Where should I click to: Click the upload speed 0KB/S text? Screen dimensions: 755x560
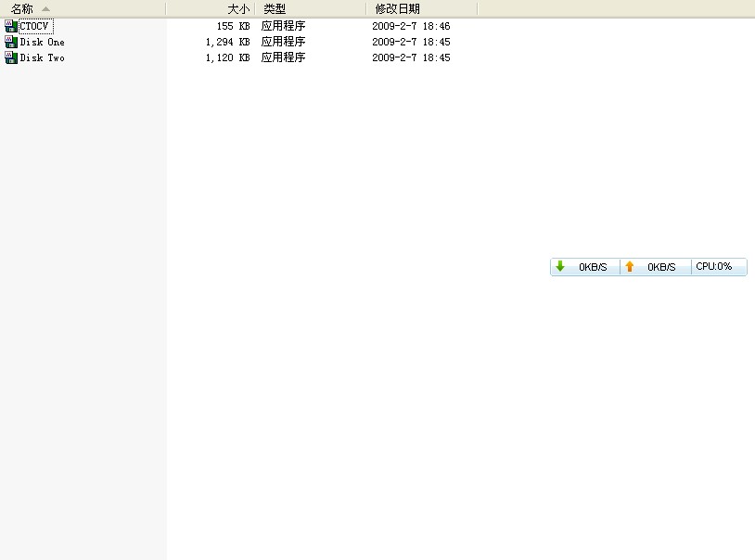661,267
